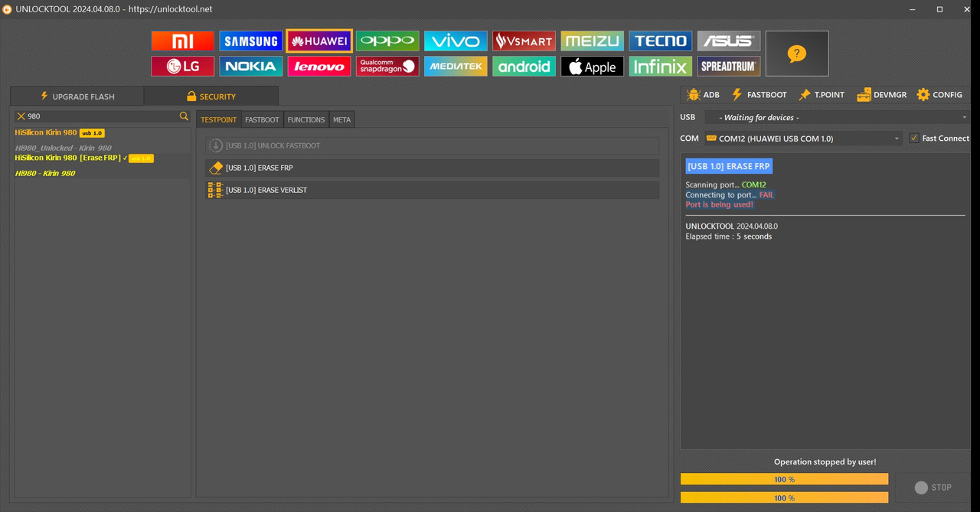Open the help question mark tile

pos(797,54)
